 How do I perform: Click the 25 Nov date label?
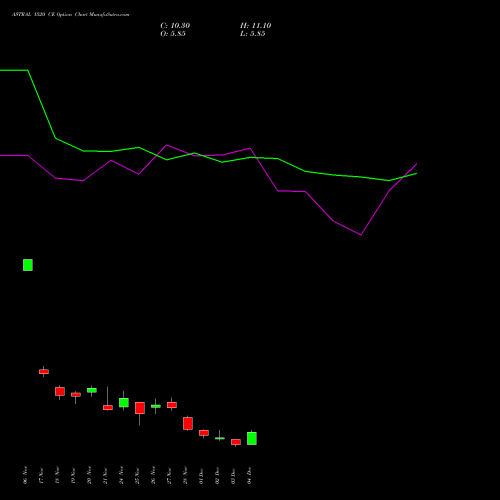pos(138,475)
